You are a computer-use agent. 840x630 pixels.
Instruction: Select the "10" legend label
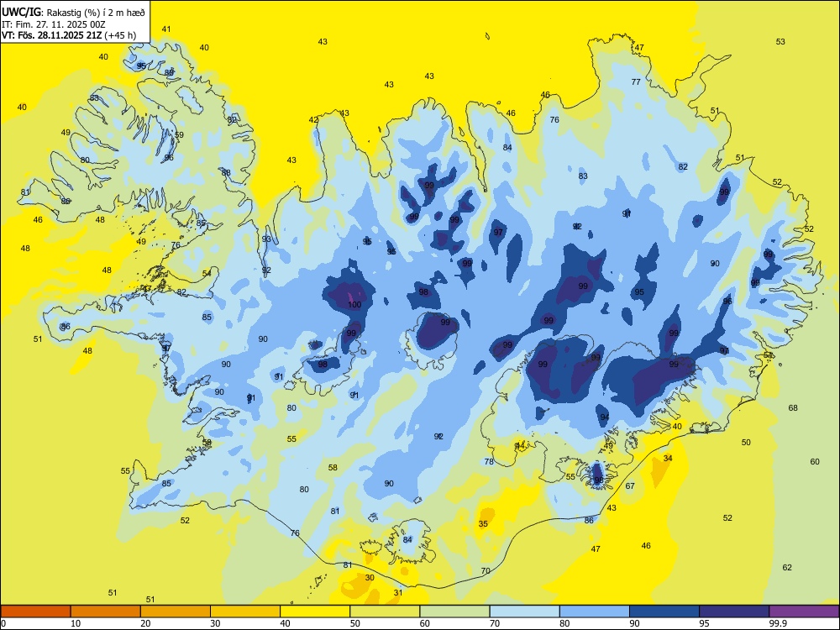76,623
